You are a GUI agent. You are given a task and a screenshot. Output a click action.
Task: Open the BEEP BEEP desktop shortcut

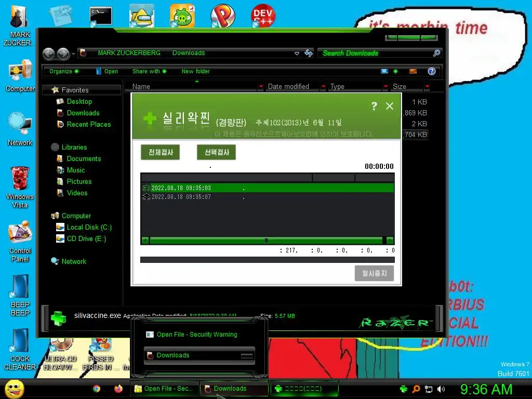pos(20,296)
